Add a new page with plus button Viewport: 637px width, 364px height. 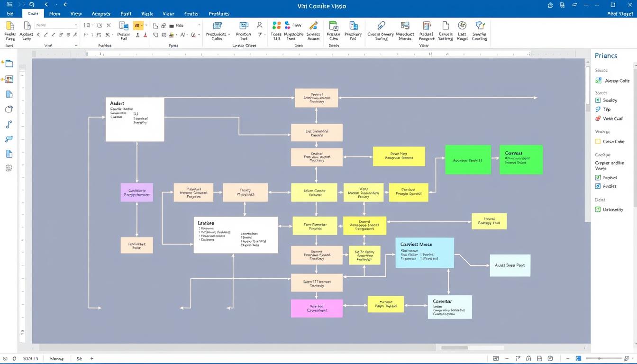click(91, 359)
